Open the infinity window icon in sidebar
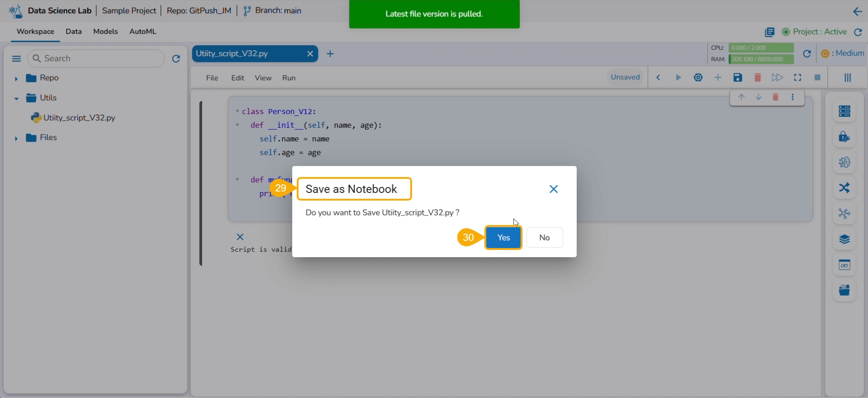Viewport: 868px width, 398px height. pyautogui.click(x=844, y=265)
